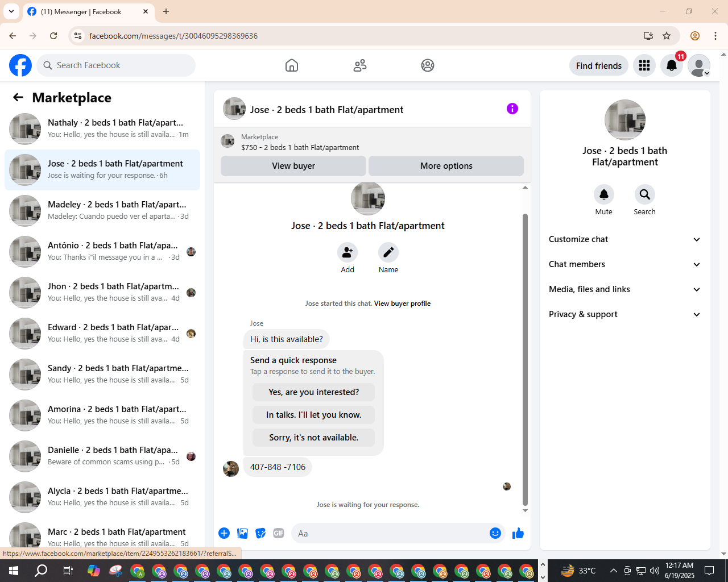
Task: Mute the Jose conversation
Action: [604, 194]
